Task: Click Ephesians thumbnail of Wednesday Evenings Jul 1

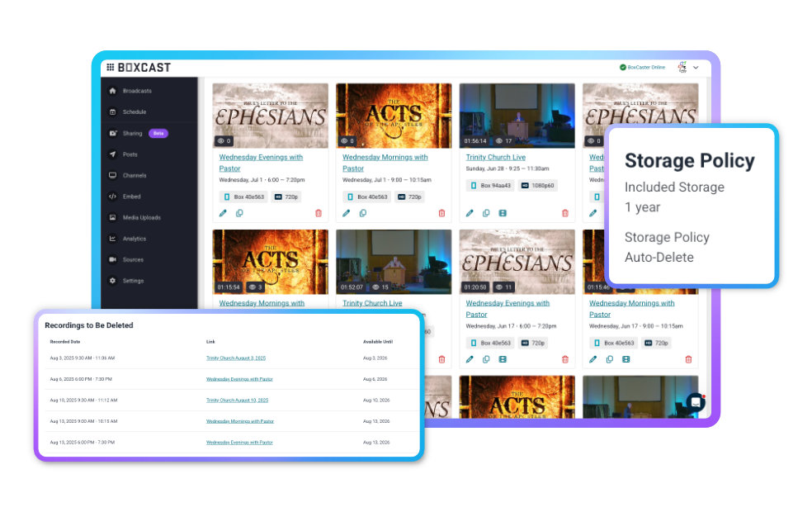Action: tap(271, 116)
